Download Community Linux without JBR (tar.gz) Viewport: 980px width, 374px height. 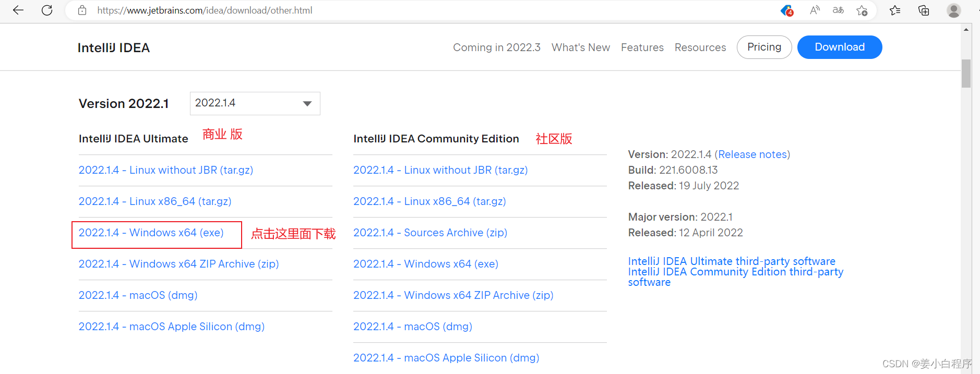pos(440,170)
